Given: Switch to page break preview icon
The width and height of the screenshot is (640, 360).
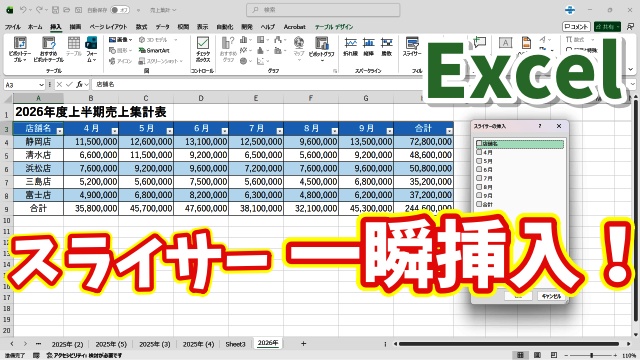Looking at the screenshot, I should point(554,355).
